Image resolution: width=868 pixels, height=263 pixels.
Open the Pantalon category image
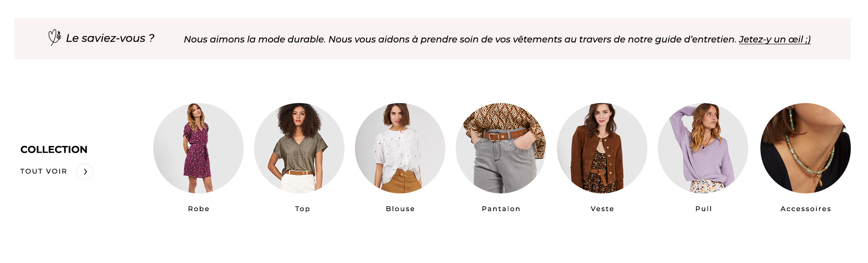point(501,148)
